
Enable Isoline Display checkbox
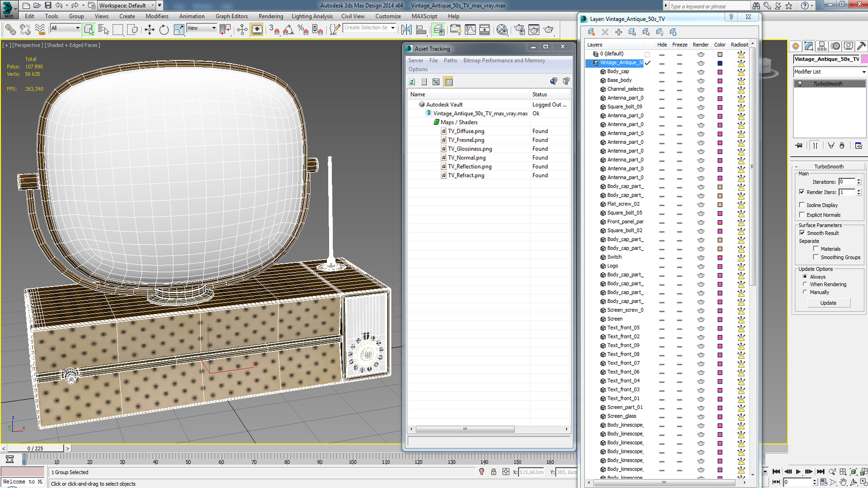pos(802,205)
